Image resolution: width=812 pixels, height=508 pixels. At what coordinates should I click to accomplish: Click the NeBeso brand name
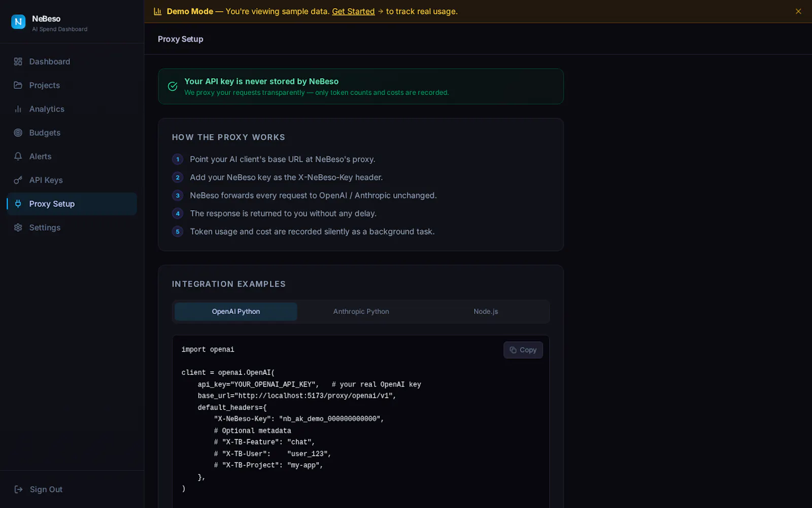(x=46, y=19)
